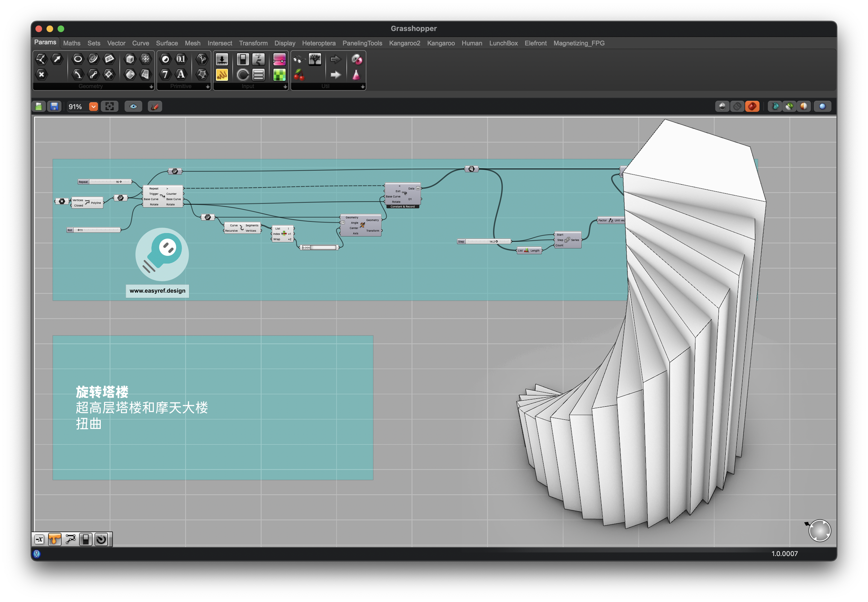Click the blue Save file icon
Screen dimensions: 868x602
point(54,106)
